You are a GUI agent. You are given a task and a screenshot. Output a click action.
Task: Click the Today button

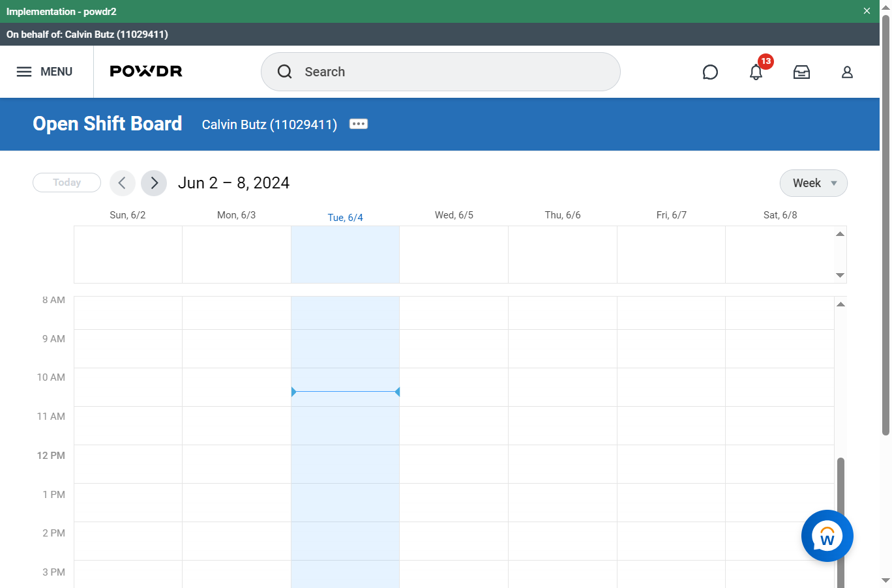pyautogui.click(x=67, y=183)
